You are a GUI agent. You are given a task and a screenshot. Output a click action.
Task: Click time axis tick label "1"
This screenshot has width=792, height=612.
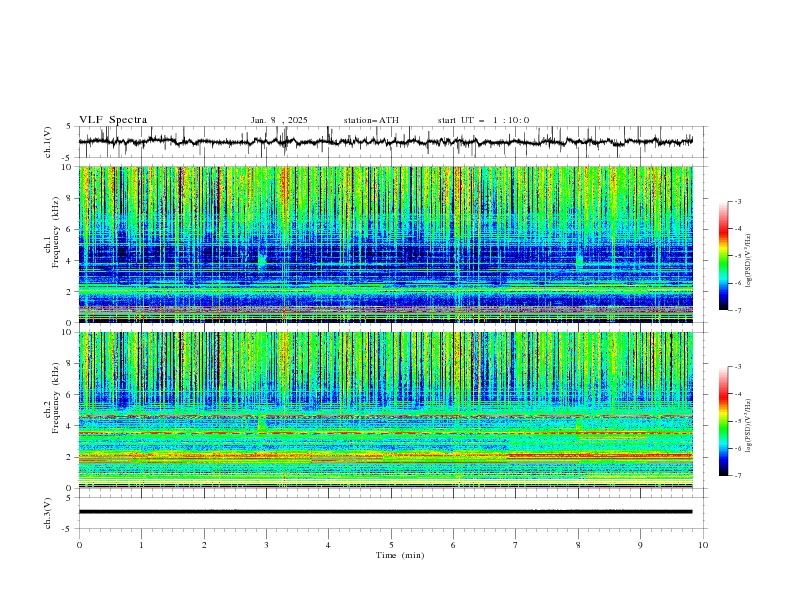141,545
